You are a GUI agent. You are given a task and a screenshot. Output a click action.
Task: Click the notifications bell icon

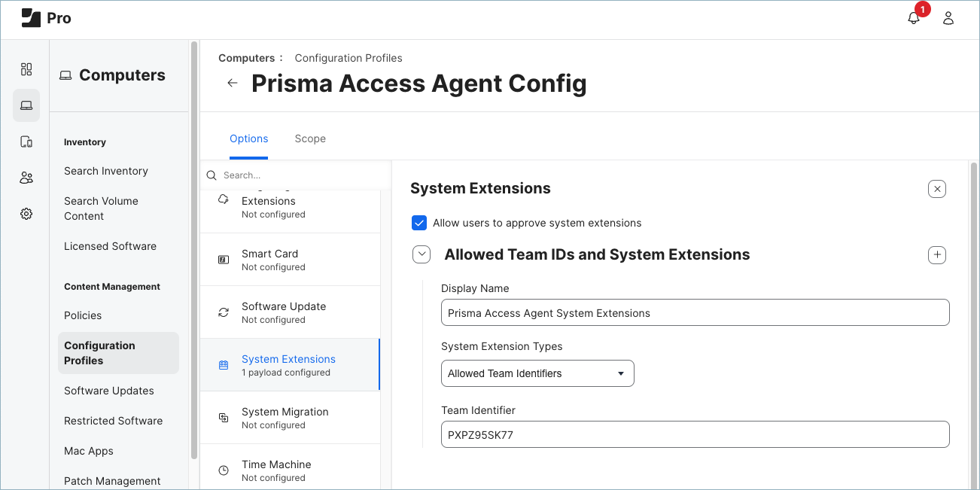click(x=913, y=17)
